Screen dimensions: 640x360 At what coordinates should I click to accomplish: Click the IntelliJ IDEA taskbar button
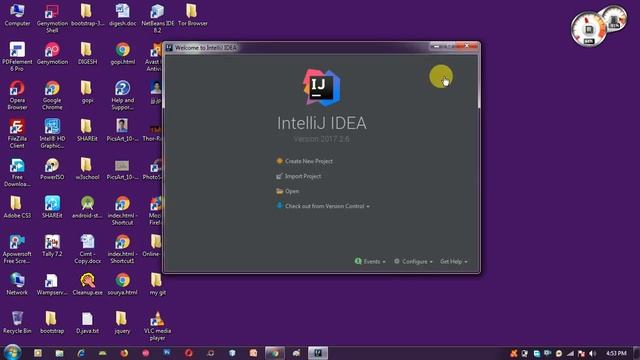(x=318, y=353)
